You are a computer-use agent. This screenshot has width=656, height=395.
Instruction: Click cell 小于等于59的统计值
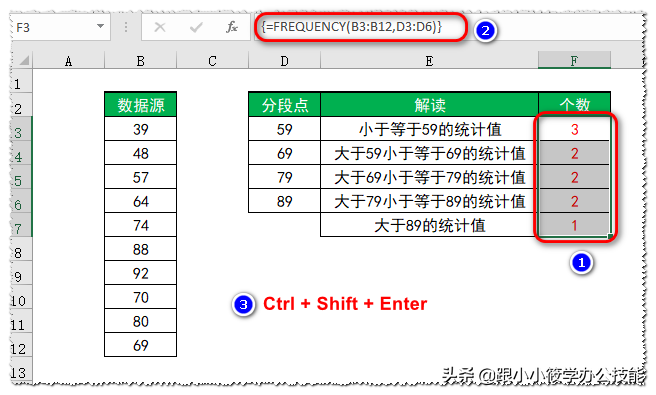click(x=429, y=129)
